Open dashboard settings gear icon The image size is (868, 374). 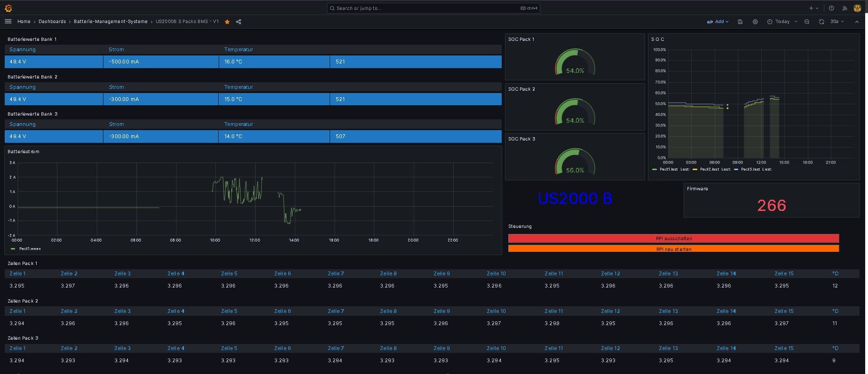755,22
